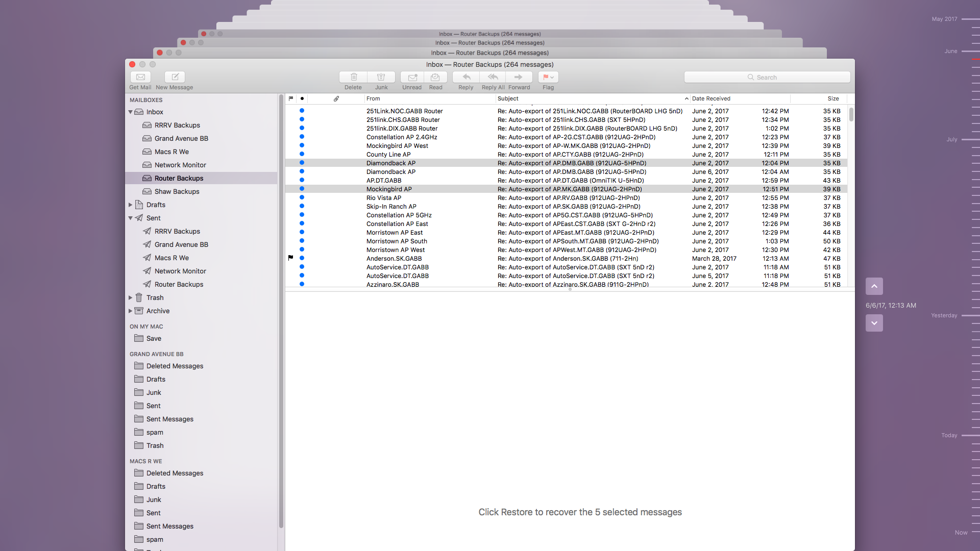This screenshot has width=980, height=551.
Task: Select Network Monitor under Sent
Action: [x=201, y=271]
